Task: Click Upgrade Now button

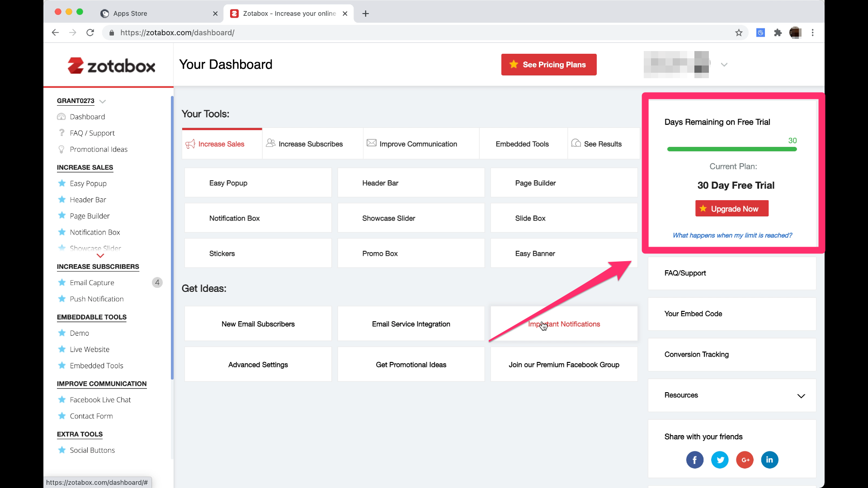Action: [x=731, y=209]
